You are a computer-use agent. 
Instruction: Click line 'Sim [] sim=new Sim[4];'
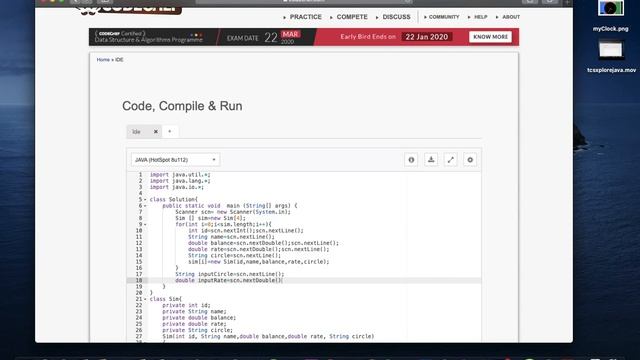[x=210, y=218]
